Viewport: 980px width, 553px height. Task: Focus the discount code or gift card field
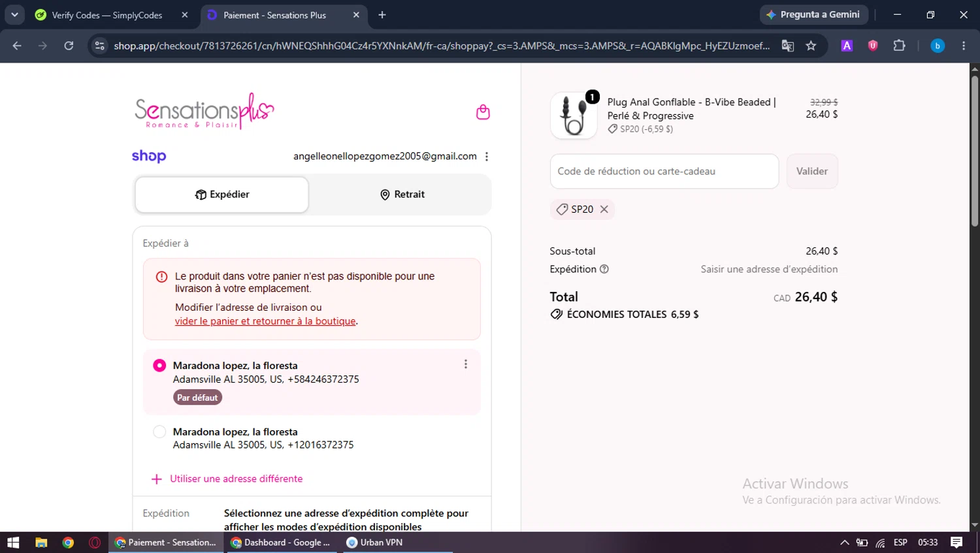point(664,171)
